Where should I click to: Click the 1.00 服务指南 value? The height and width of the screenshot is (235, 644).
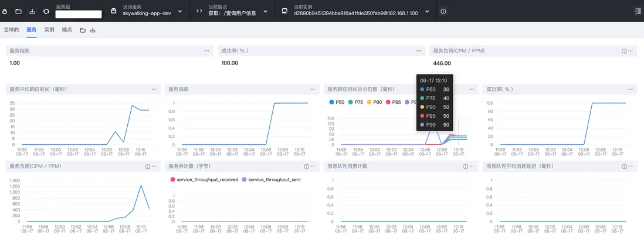click(x=15, y=63)
